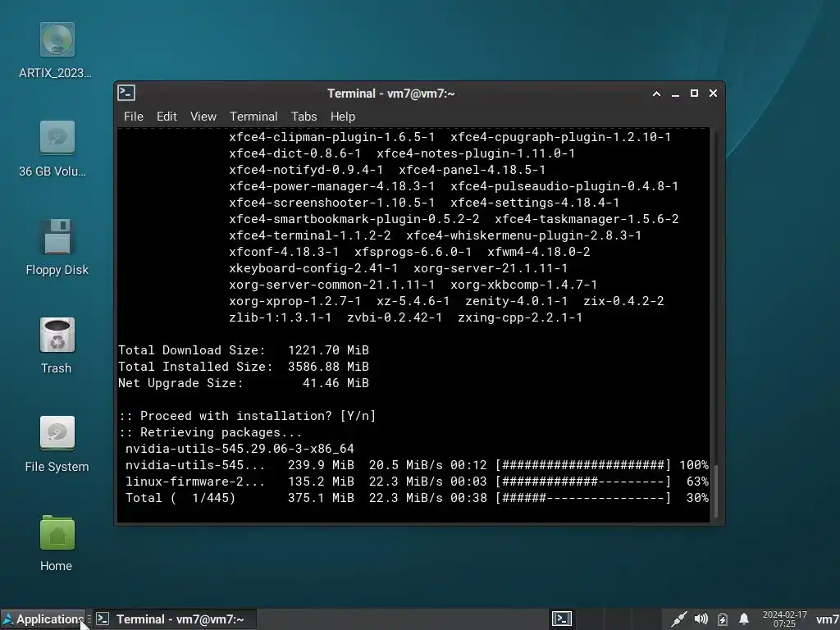Click 'xfce4-panel-4.18.5-1' package name
The width and height of the screenshot is (840, 630).
coord(472,170)
